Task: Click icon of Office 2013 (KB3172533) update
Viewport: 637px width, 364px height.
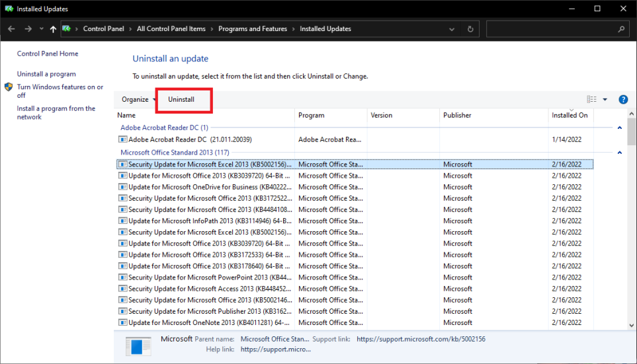Action: coord(122,255)
